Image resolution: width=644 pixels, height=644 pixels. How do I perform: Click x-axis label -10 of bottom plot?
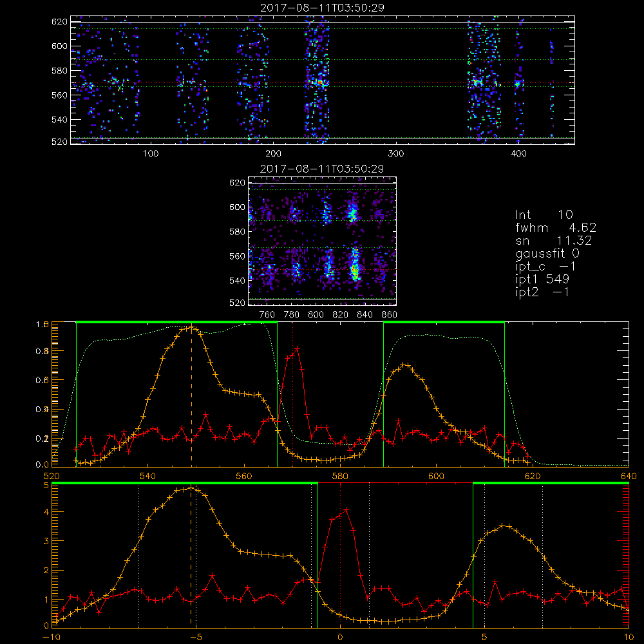pyautogui.click(x=52, y=637)
